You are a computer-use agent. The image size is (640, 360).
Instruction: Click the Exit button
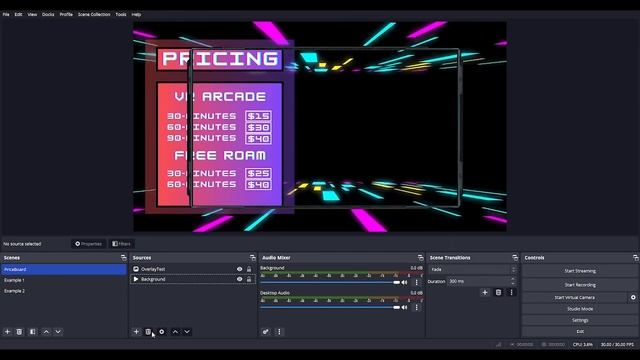[x=580, y=331]
